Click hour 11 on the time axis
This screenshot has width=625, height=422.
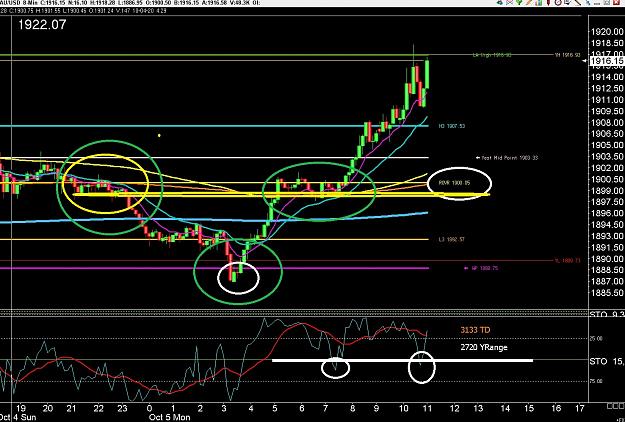(427, 408)
